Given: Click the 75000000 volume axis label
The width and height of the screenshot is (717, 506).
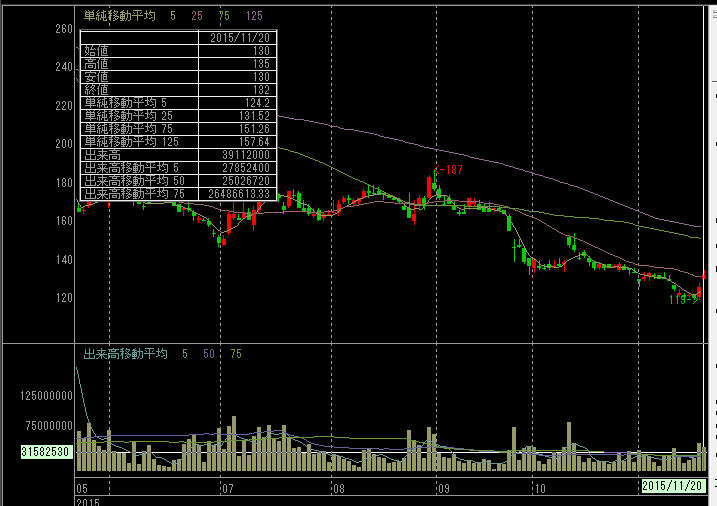Looking at the screenshot, I should (49, 426).
